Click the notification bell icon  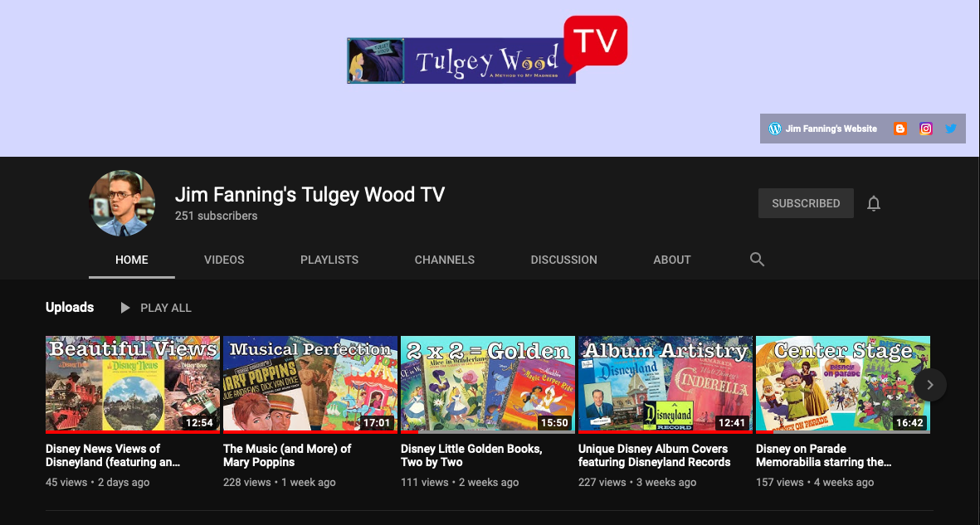click(x=873, y=203)
